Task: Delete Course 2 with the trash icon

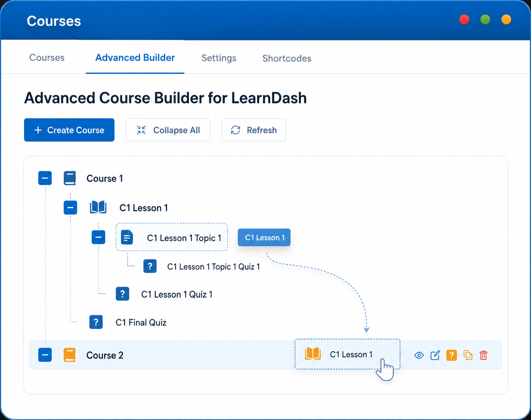Action: [484, 355]
